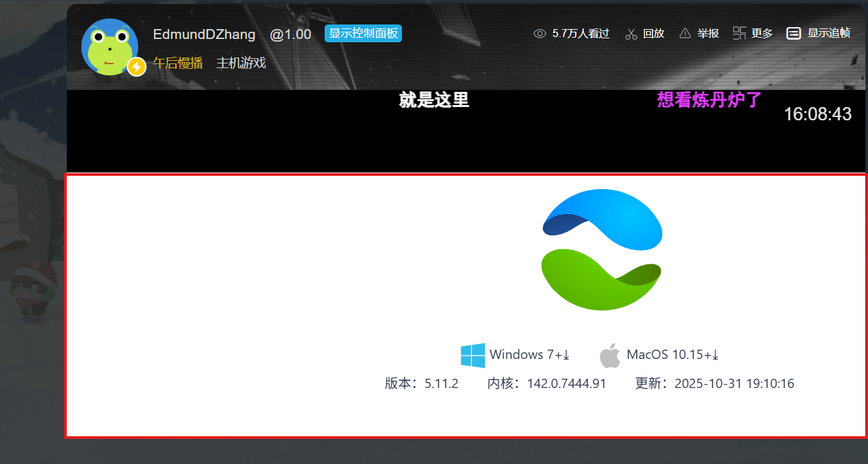Click the grid icon beside 更多
Screen dimensions: 868x464
(739, 32)
